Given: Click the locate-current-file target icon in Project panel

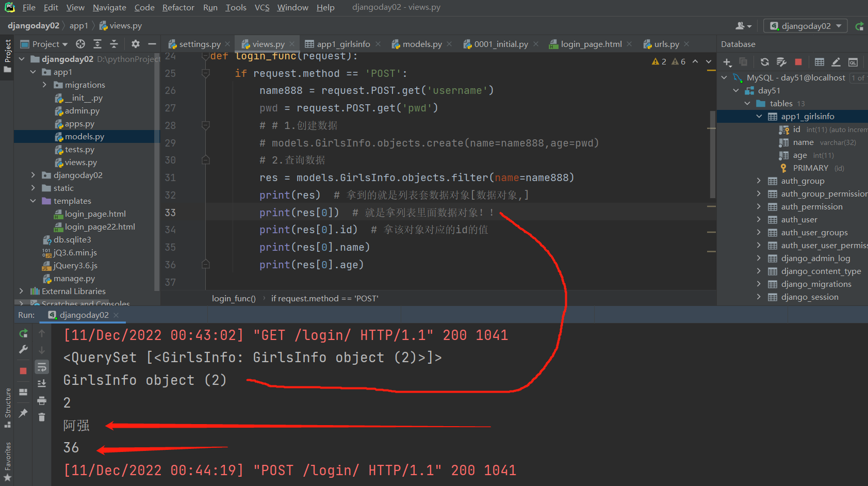Looking at the screenshot, I should pos(80,44).
